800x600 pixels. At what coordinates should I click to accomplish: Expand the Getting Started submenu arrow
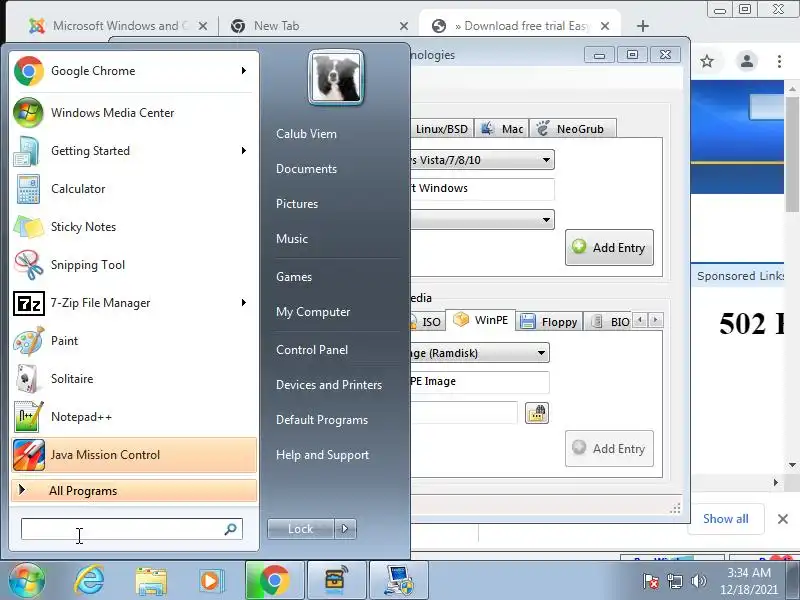pos(244,151)
